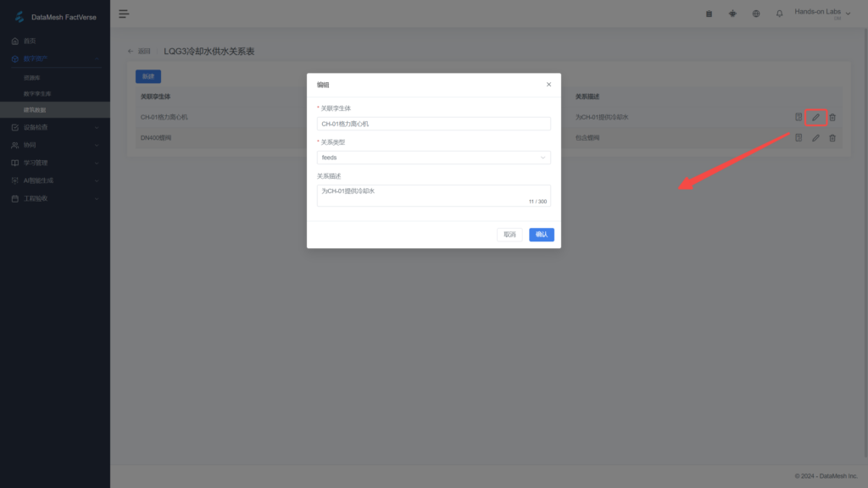Click the 关系描述 text area
This screenshot has width=868, height=488.
coord(433,196)
